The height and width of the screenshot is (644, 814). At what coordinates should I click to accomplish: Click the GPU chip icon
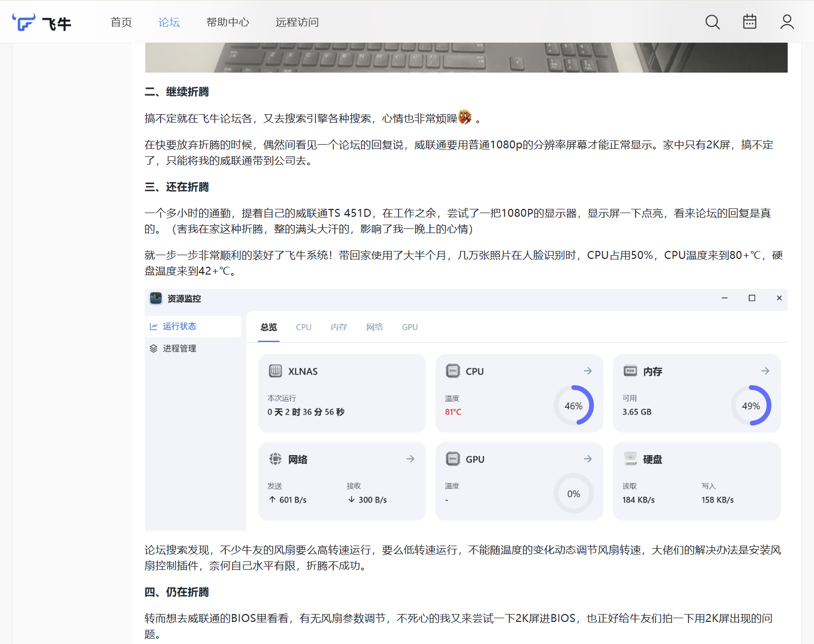pos(453,459)
